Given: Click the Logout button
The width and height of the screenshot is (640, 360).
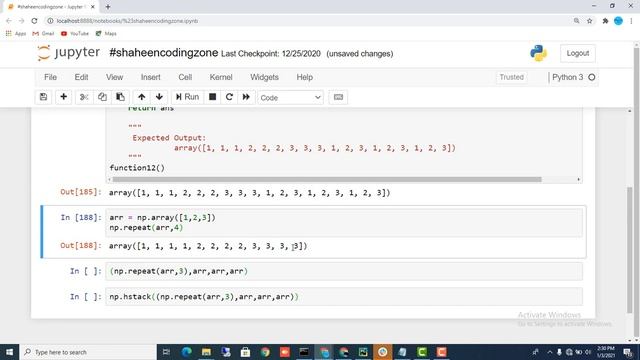Looking at the screenshot, I should point(578,53).
